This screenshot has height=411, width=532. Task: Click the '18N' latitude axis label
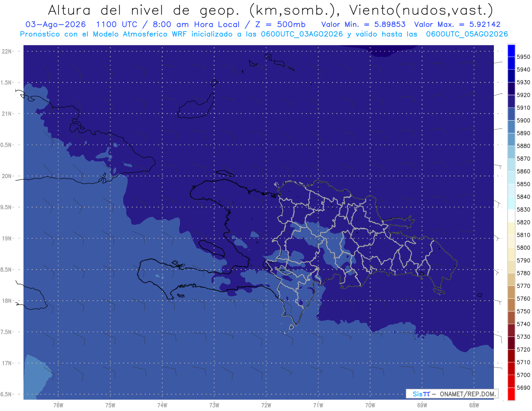point(7,301)
